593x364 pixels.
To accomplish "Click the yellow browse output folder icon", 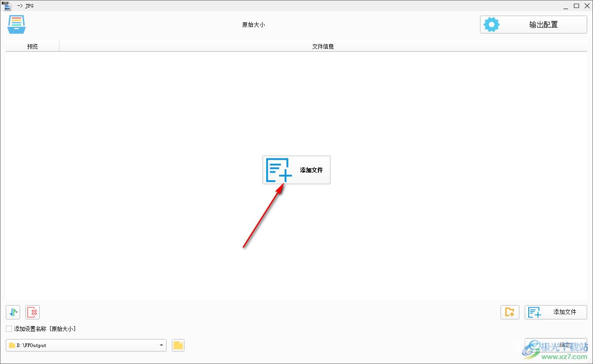I will (x=178, y=345).
